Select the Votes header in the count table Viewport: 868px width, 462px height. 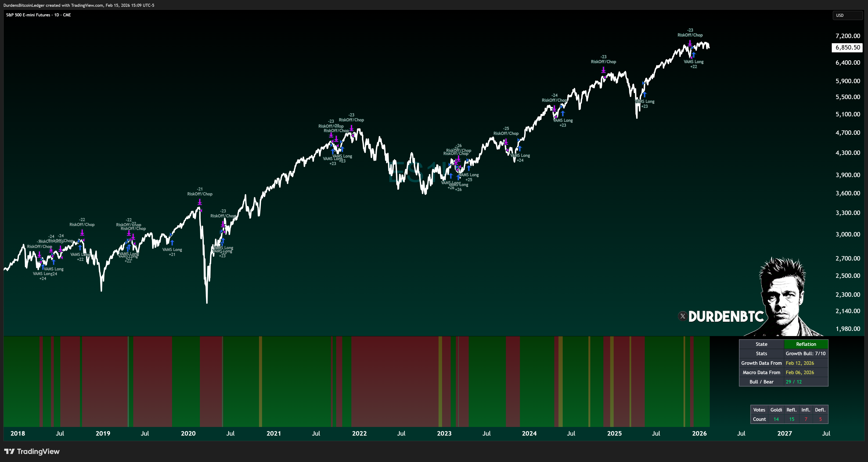coord(759,410)
